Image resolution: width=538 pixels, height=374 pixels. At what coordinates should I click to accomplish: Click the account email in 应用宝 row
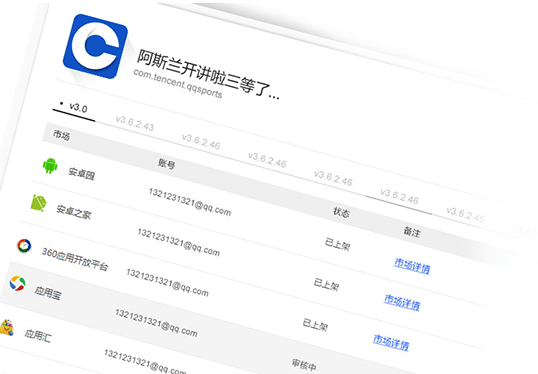coord(156,323)
